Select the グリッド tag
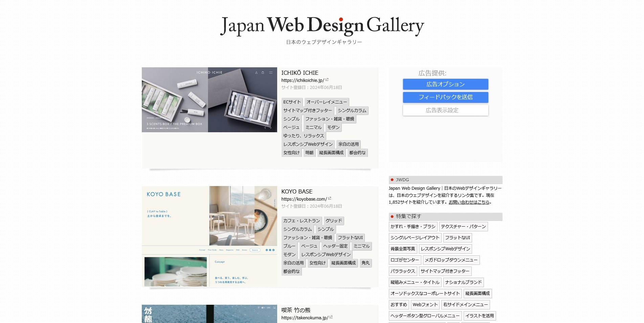The width and height of the screenshot is (644, 323). pos(334,221)
